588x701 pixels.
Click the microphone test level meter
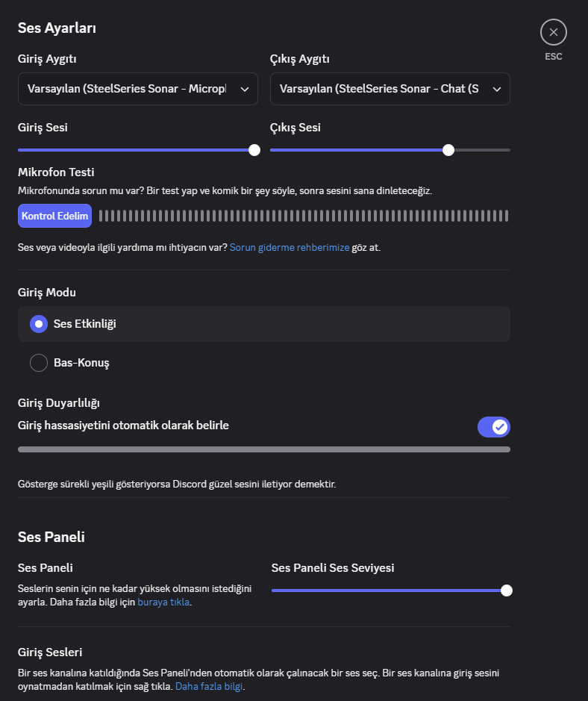point(303,216)
